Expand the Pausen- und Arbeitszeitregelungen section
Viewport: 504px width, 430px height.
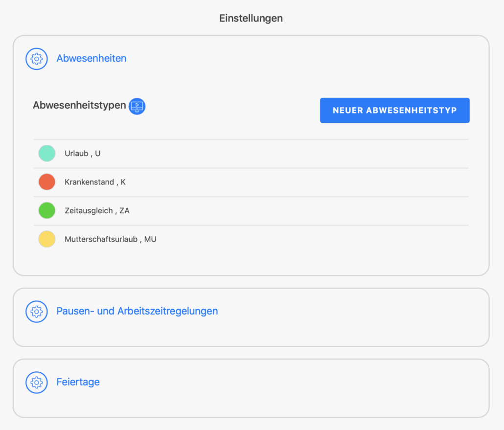tap(137, 311)
